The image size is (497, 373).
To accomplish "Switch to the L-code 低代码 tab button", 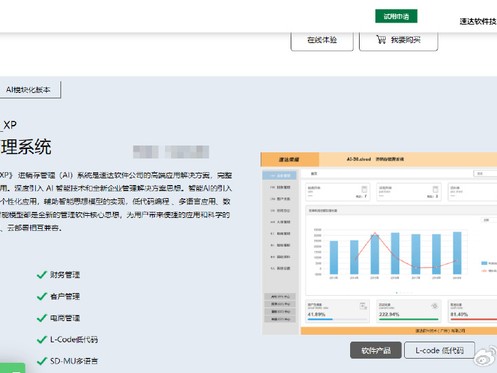I will pyautogui.click(x=439, y=350).
